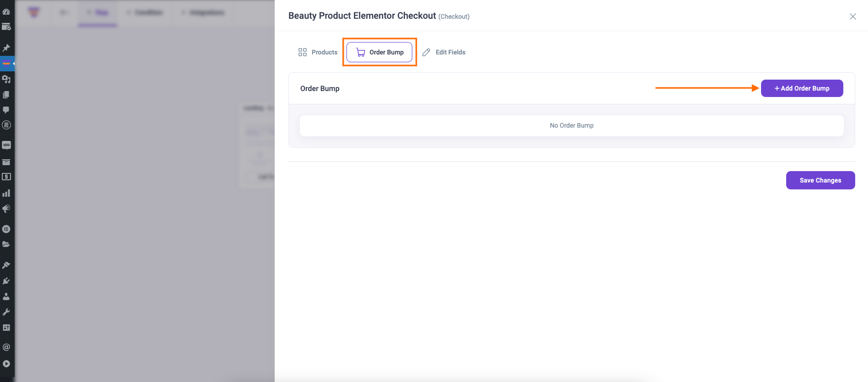
Task: Click the blurred logo in the background header
Action: (x=34, y=12)
